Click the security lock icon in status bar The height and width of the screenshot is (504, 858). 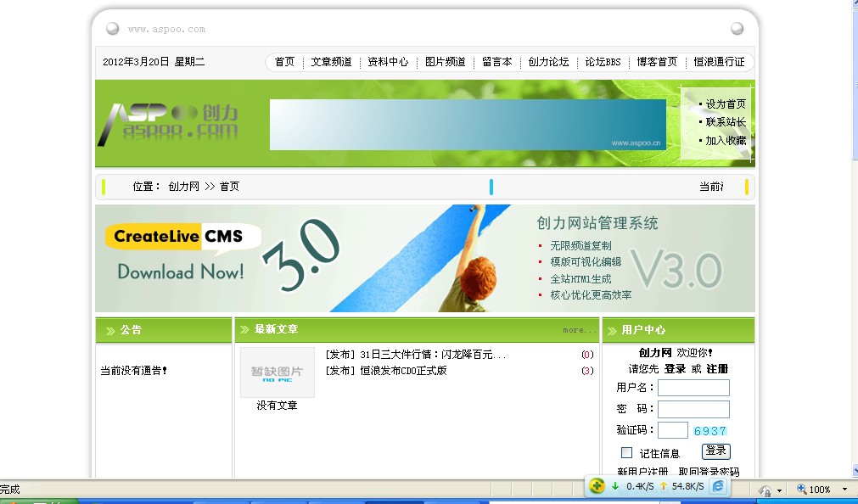(x=765, y=490)
